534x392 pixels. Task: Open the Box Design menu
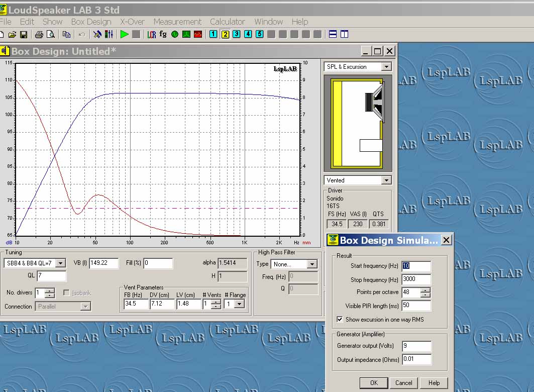[91, 22]
